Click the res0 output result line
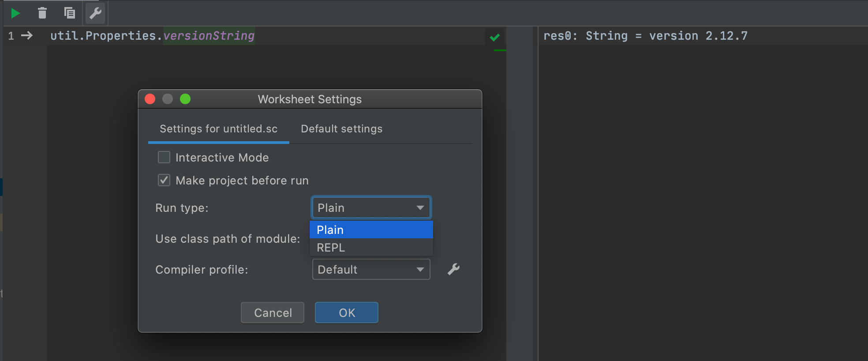This screenshot has height=361, width=868. point(645,36)
